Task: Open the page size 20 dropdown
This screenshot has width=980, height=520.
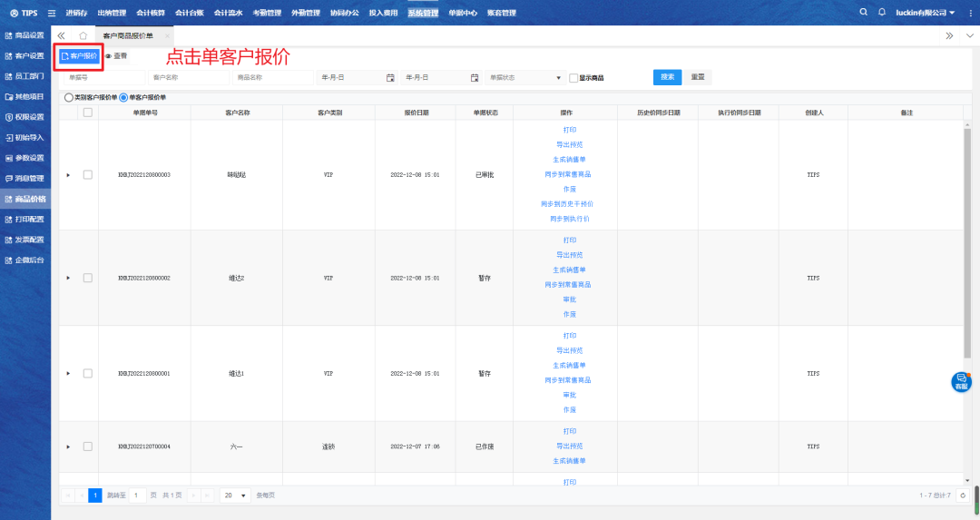Action: click(236, 495)
